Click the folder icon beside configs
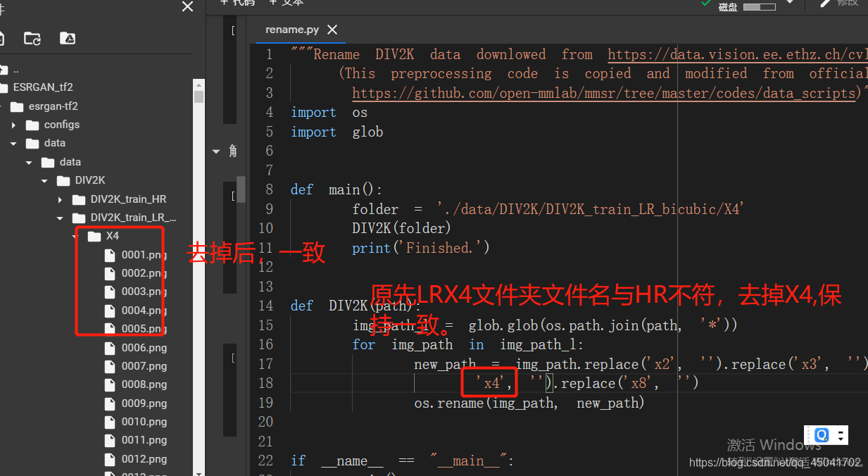 tap(32, 125)
